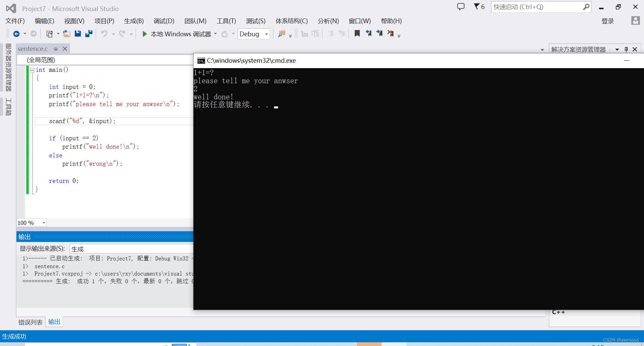Open the feedback speech bubble icon
Image resolution: width=644 pixels, height=346 pixels.
click(x=461, y=7)
